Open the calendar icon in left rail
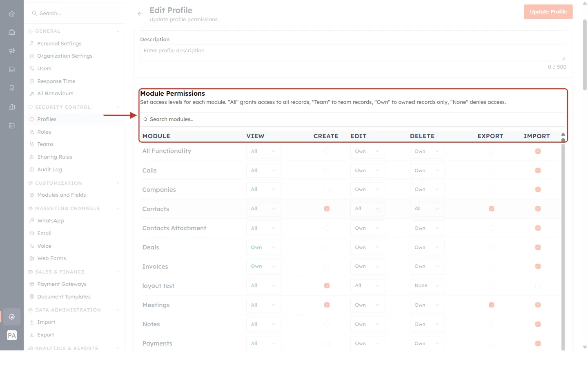This screenshot has height=368, width=588. pos(12,126)
